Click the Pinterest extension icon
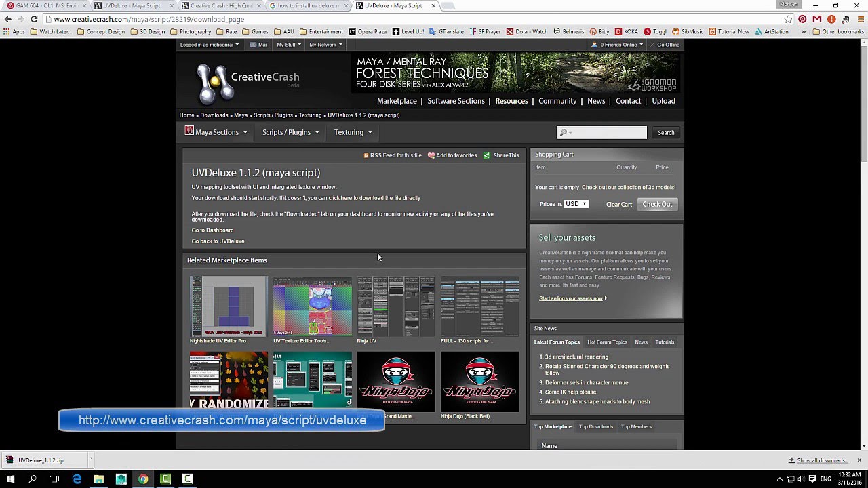Viewport: 868px width, 488px height. tap(802, 19)
